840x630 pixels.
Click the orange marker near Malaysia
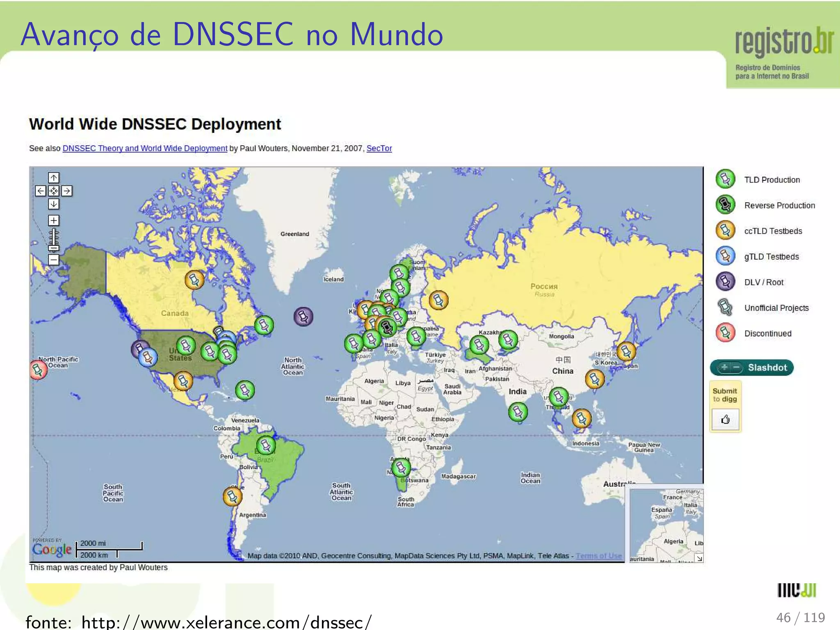point(582,418)
